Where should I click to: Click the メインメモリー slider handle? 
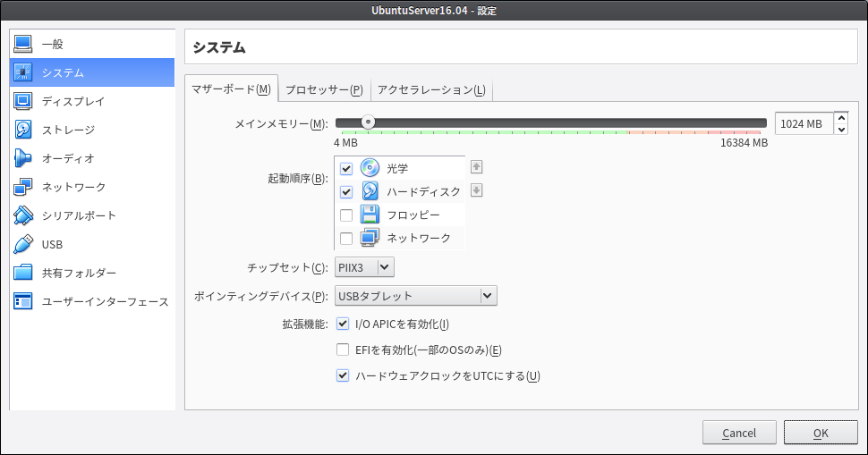pos(368,122)
